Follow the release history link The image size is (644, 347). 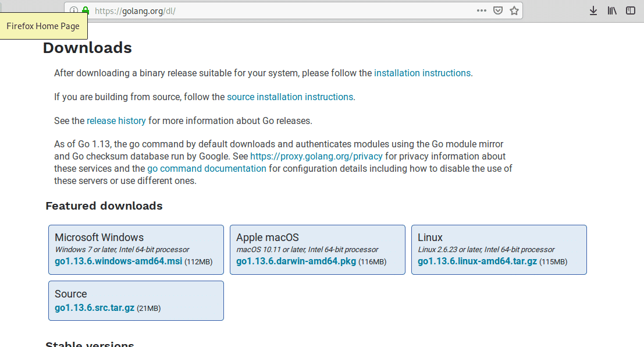[116, 121]
